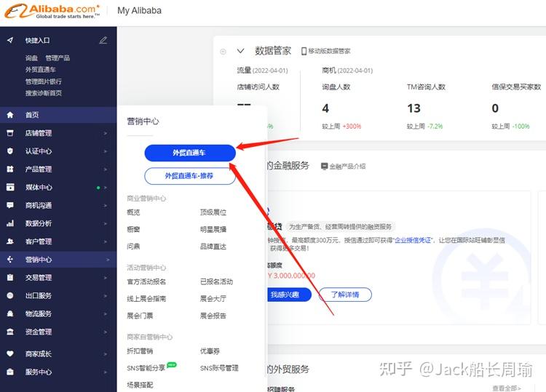Click the 物流服务 icon in sidebar
Screen dimensions: 546x392
coord(10,313)
